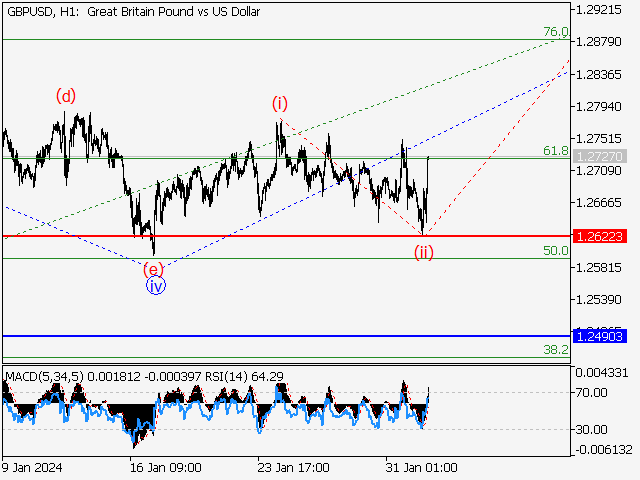Image resolution: width=640 pixels, height=480 pixels.
Task: Select the 76.0 Fibonacci level label
Action: tap(556, 31)
